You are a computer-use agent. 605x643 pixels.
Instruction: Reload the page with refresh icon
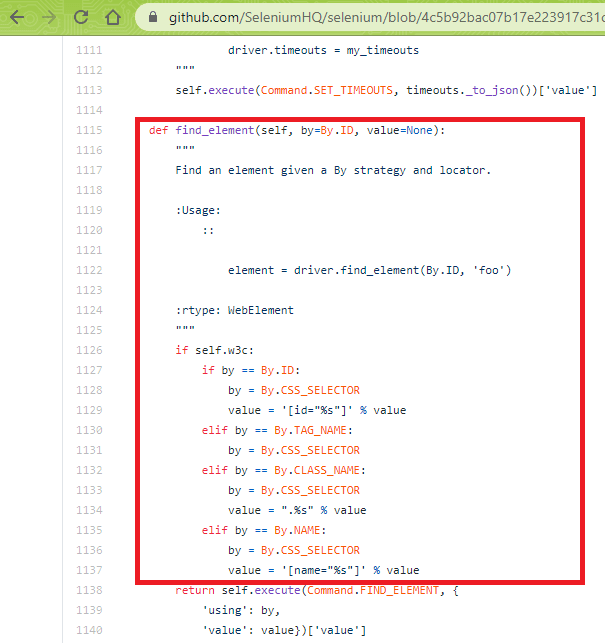(x=81, y=17)
